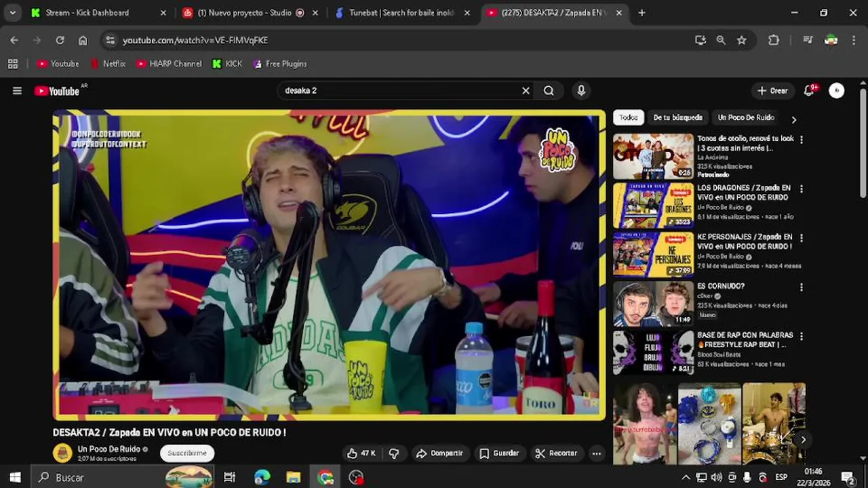
Task: Click Windows taskbar Buscar search box
Action: [x=122, y=478]
